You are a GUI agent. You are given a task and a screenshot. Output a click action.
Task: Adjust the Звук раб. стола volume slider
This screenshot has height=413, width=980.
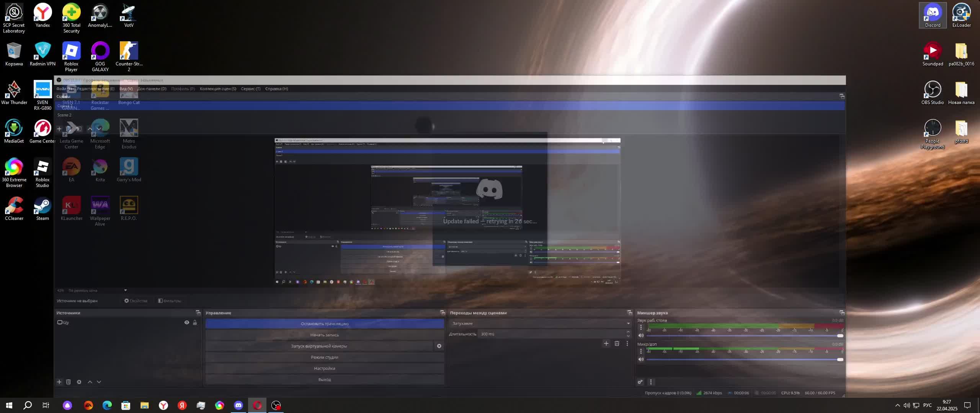click(840, 336)
